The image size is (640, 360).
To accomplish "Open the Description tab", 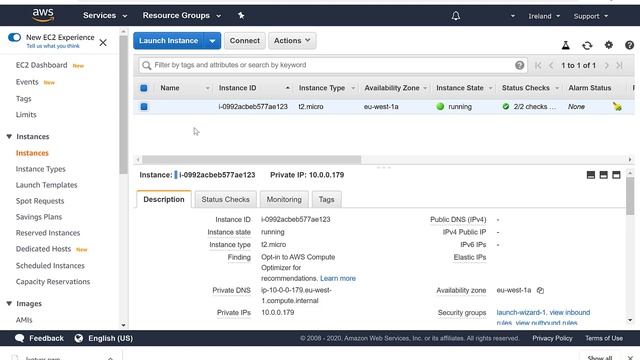I will coord(164,200).
